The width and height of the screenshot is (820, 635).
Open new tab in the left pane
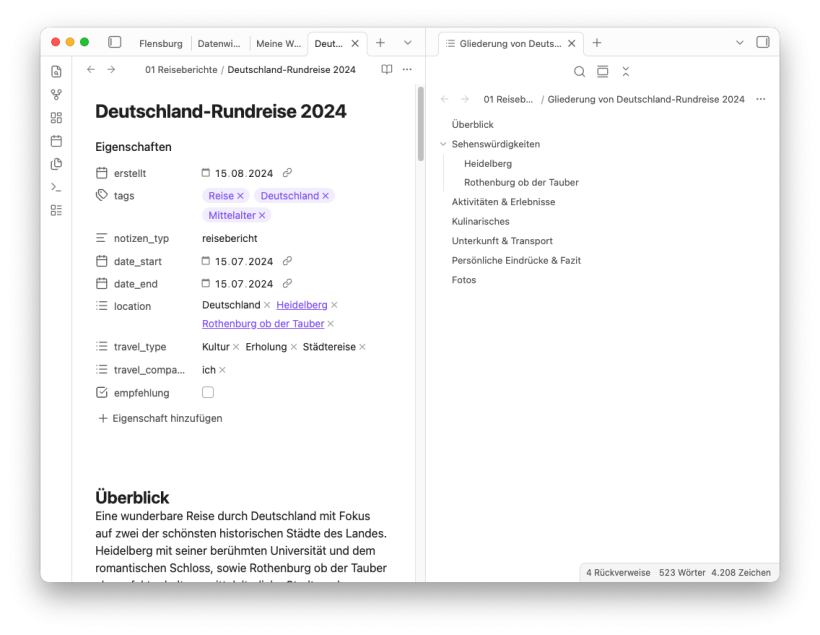(x=380, y=43)
